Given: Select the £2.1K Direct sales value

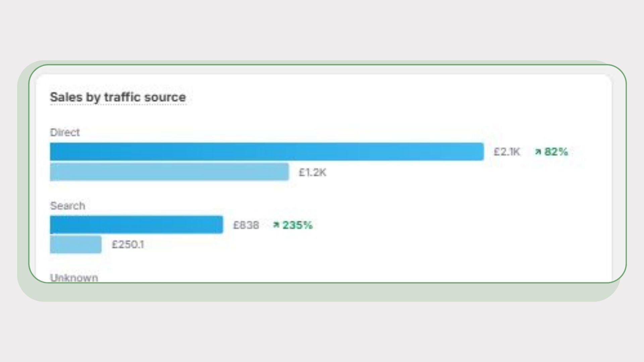Looking at the screenshot, I should point(506,152).
